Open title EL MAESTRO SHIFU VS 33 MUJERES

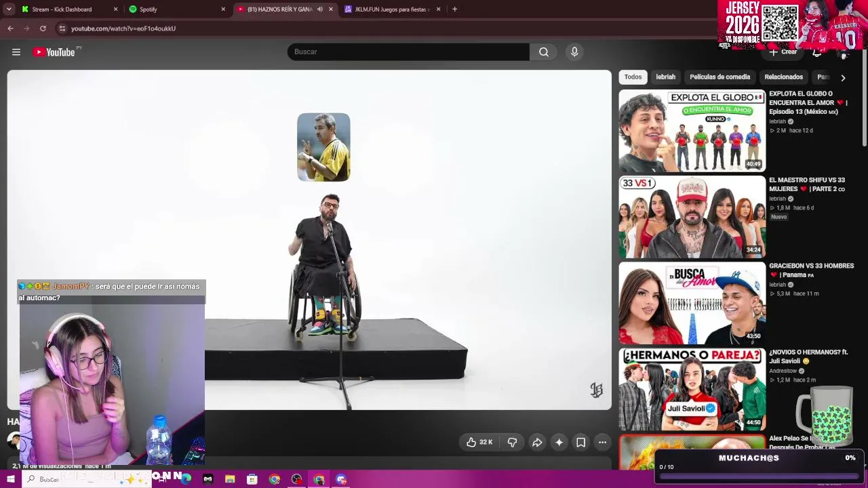point(807,184)
